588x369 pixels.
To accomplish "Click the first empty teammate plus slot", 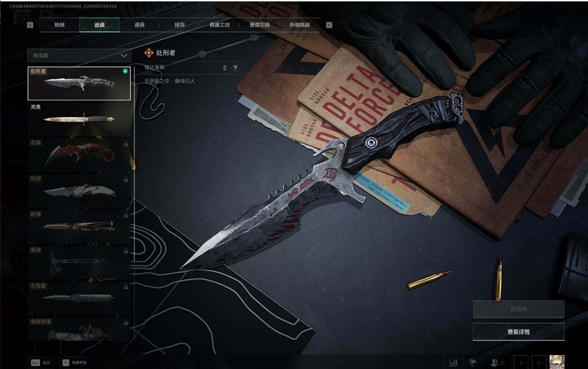I will coord(521,363).
